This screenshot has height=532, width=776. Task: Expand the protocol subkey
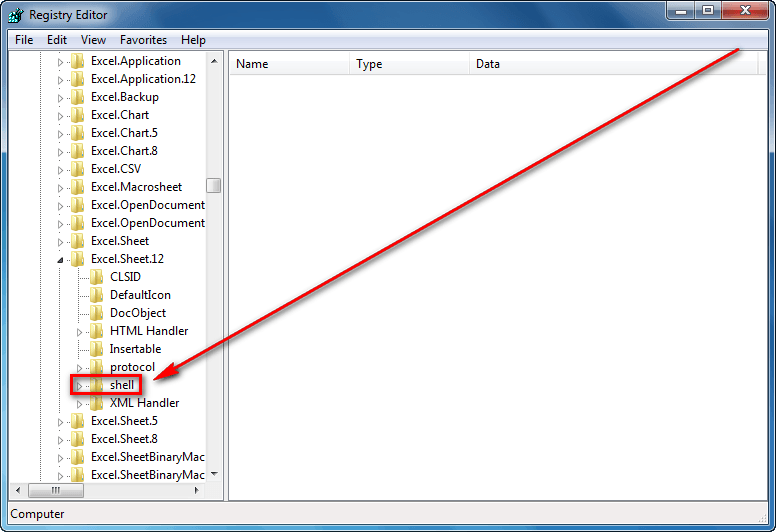(79, 368)
